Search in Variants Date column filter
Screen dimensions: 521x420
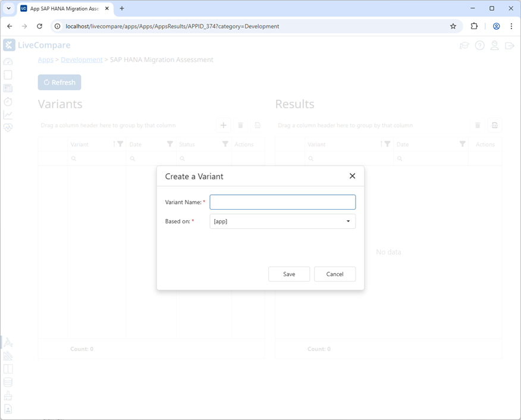click(151, 159)
